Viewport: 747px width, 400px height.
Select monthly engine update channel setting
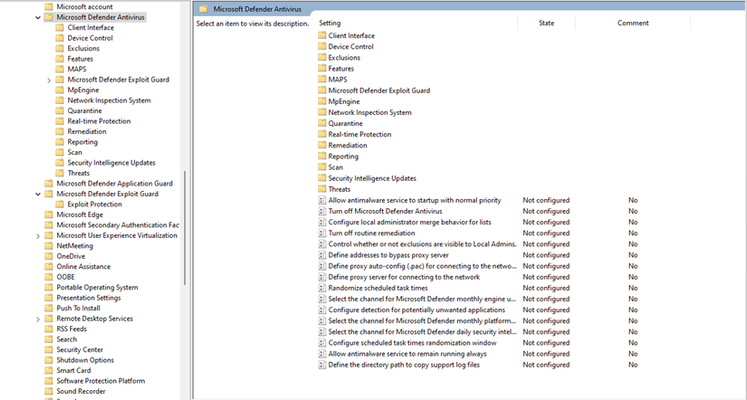[423, 299]
